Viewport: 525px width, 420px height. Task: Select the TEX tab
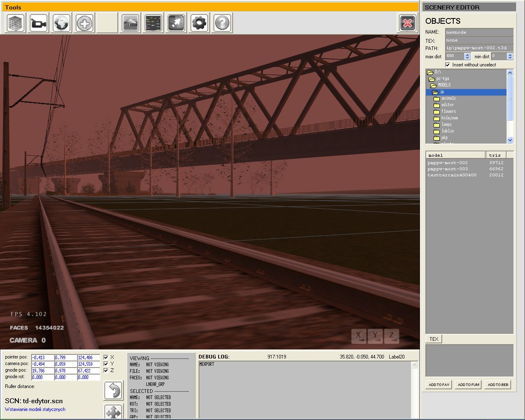coord(434,339)
